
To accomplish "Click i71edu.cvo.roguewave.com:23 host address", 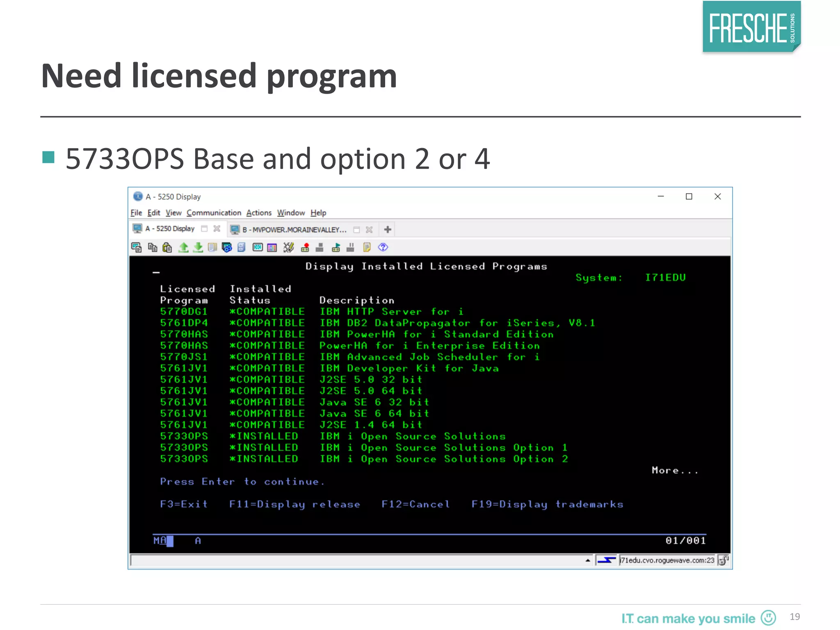I will 667,560.
